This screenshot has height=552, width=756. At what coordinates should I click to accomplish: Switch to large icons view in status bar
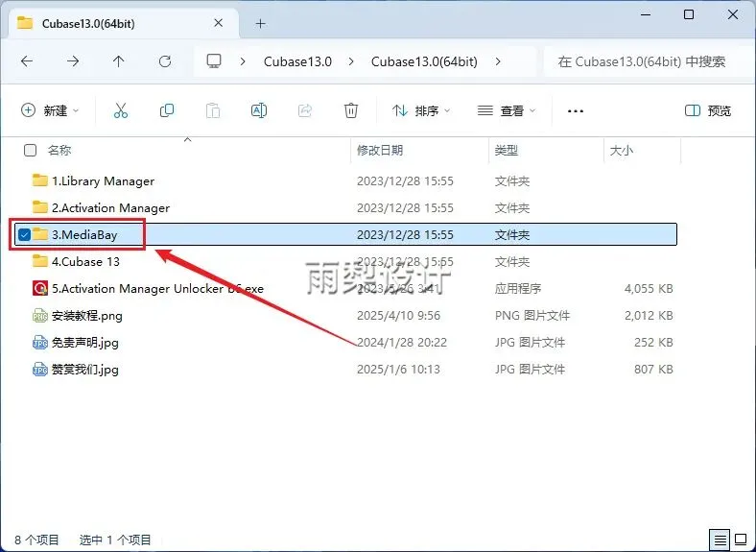741,540
